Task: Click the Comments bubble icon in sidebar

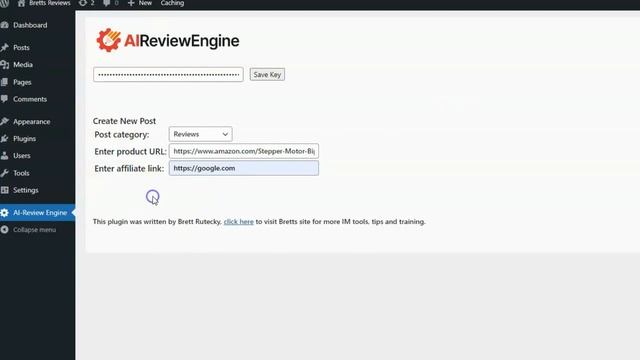Action: coord(4,99)
